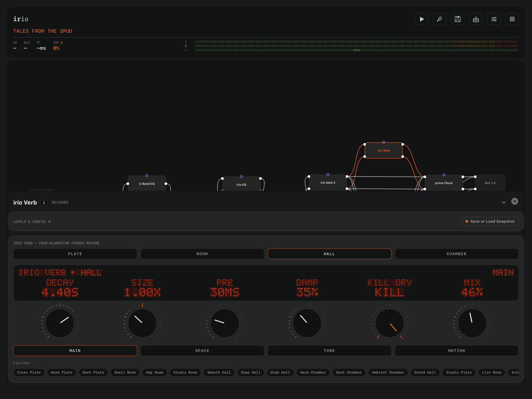
Task: Load the Ambient Chamber preset
Action: tap(388, 372)
